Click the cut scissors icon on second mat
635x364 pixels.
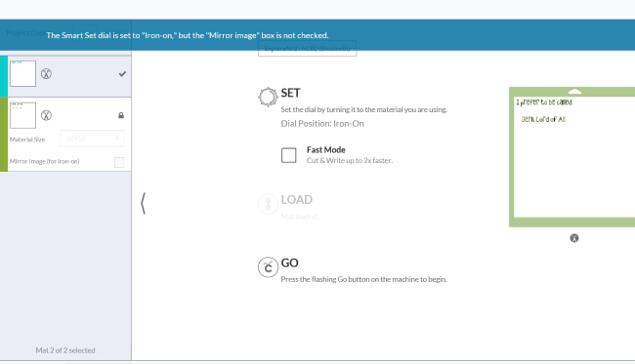click(46, 115)
